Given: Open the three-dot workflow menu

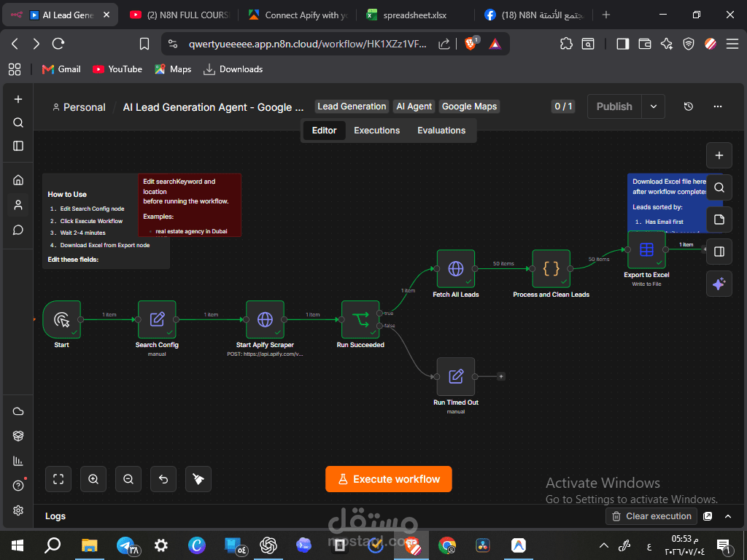Looking at the screenshot, I should coord(718,106).
